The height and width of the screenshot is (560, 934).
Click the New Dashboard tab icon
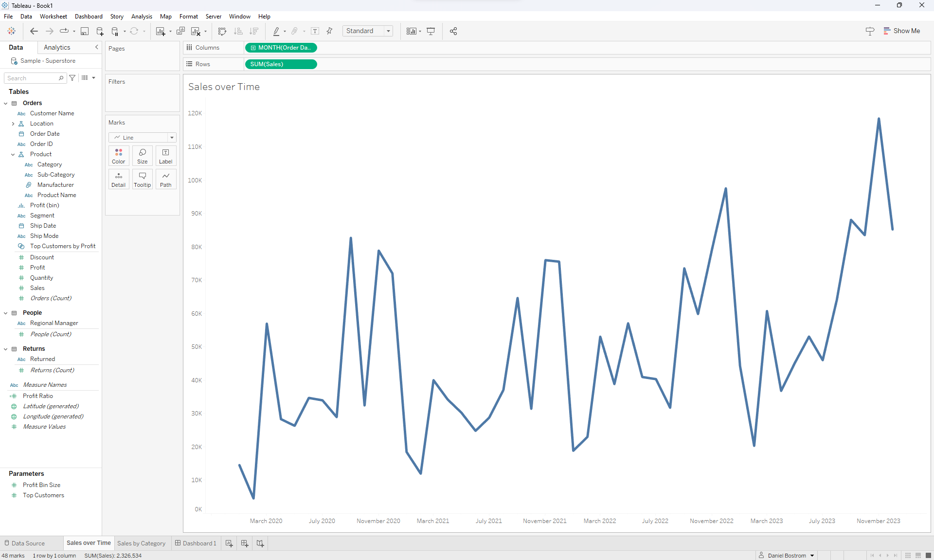[x=245, y=543]
